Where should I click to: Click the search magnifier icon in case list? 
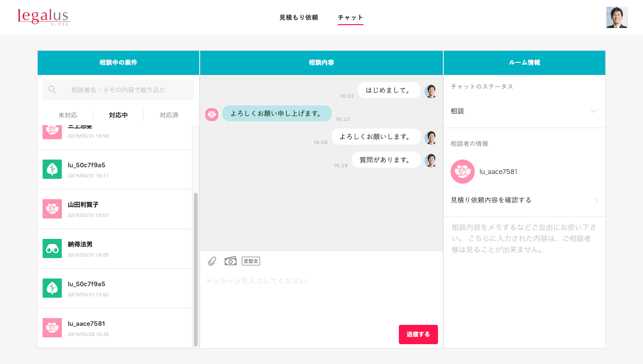click(52, 89)
